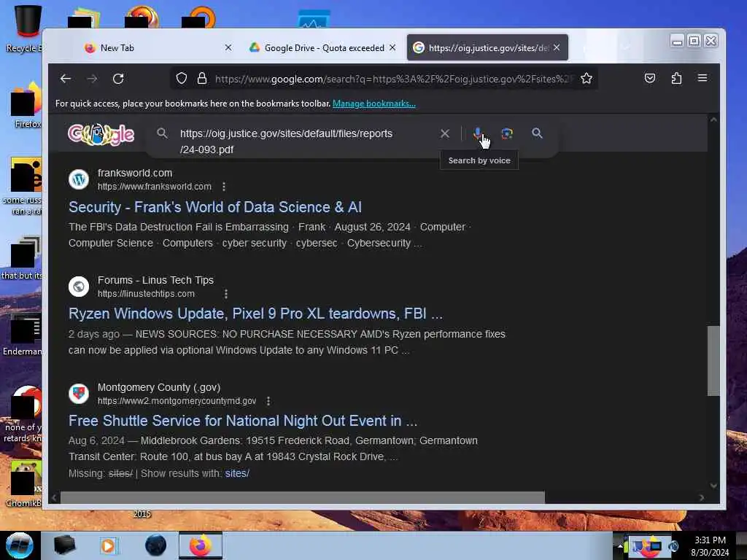Screen dimensions: 747x560
Task: Open the Enderman desktop shortcut
Action: click(x=23, y=335)
